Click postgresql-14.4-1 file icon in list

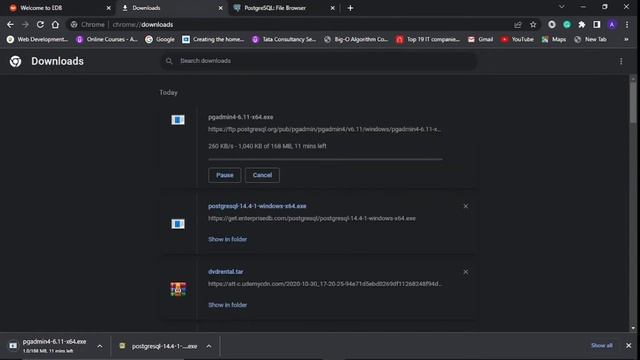178,224
